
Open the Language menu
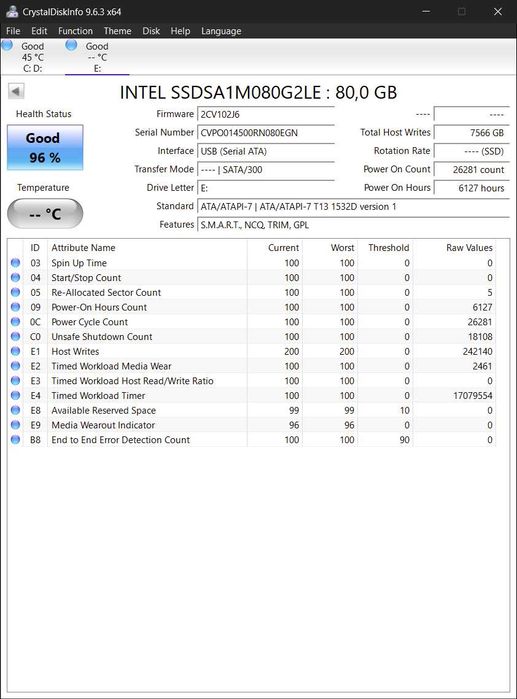tap(221, 31)
